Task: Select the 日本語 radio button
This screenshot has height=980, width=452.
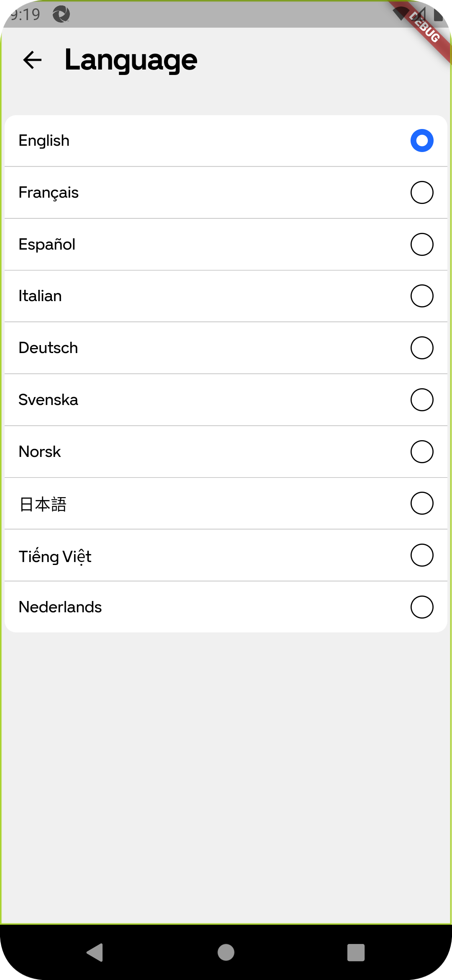Action: pyautogui.click(x=421, y=503)
